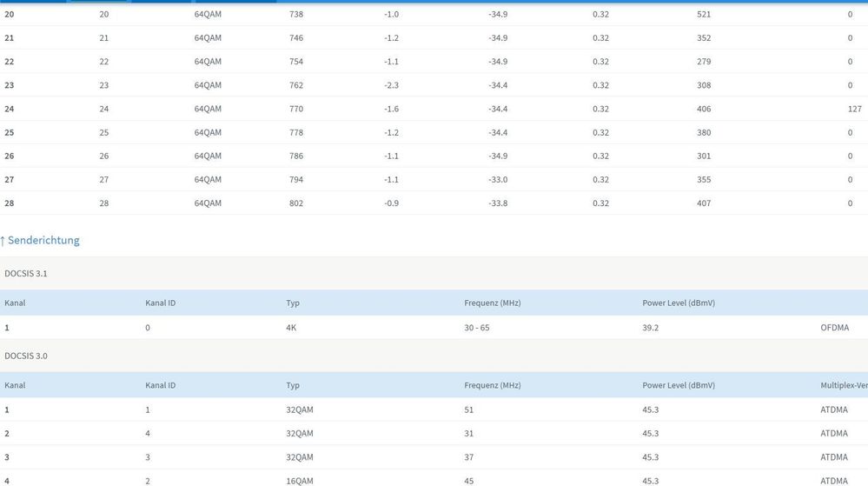
Task: Click Frequenz (MHz) header in DOCSIS 3.1 table
Action: [x=492, y=303]
